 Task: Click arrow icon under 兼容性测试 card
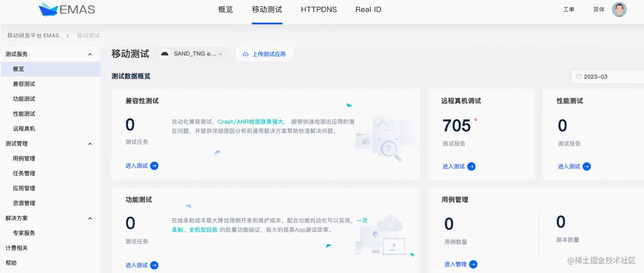154,166
